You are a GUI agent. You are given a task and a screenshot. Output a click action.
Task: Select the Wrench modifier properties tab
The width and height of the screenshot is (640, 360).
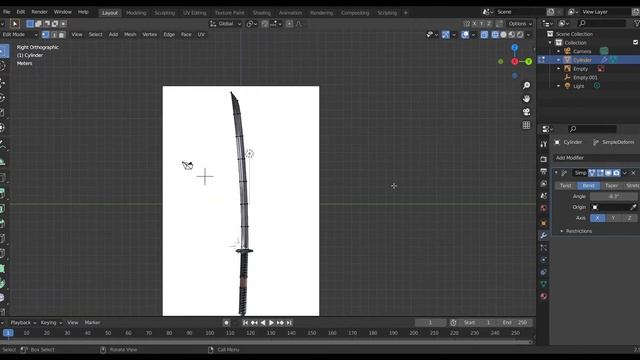coord(543,236)
